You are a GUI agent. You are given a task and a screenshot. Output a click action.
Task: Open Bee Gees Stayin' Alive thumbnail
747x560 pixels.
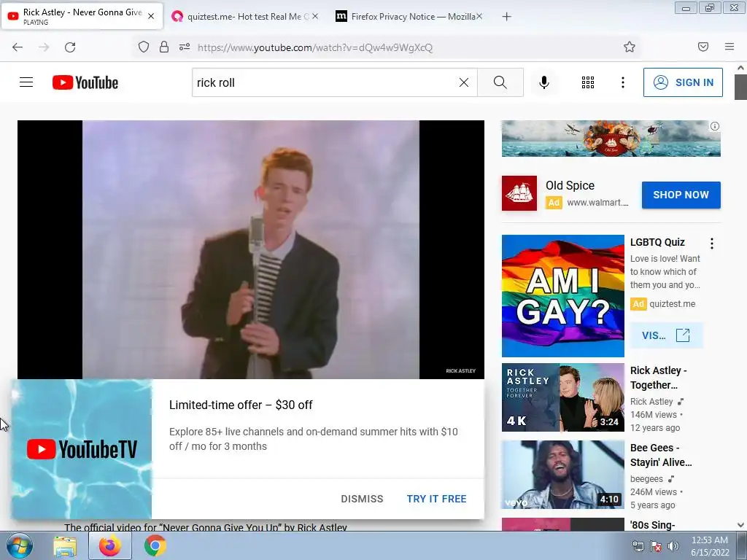pos(562,474)
